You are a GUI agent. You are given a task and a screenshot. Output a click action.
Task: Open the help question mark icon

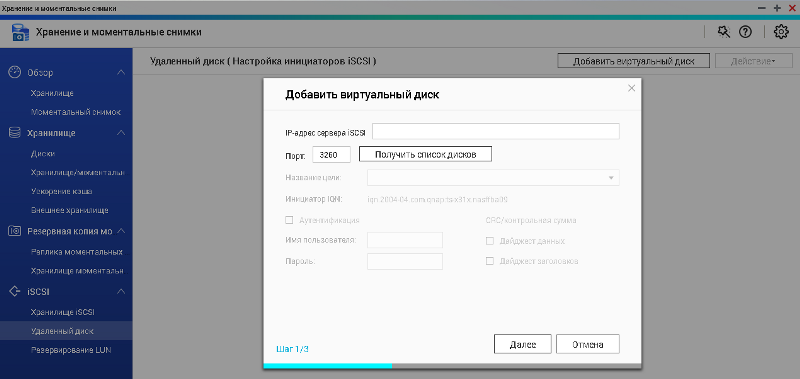pos(745,32)
